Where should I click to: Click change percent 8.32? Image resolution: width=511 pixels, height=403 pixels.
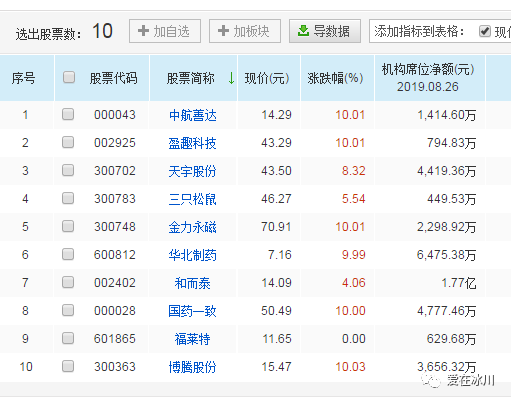(354, 171)
